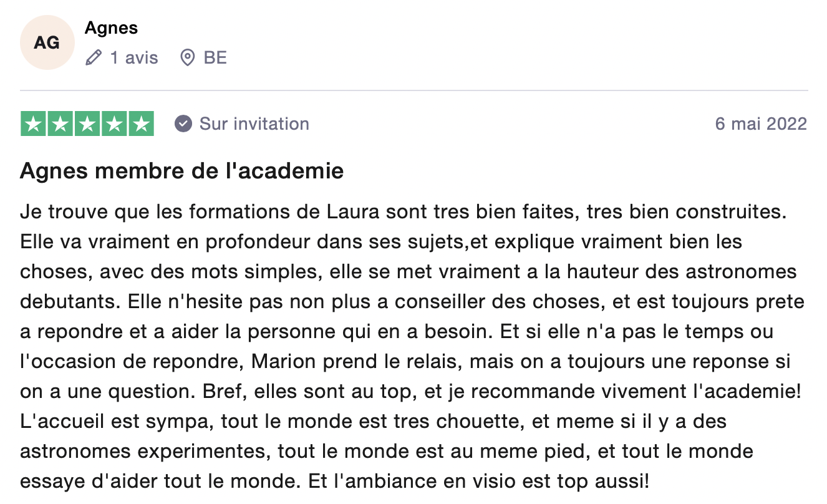Image resolution: width=827 pixels, height=504 pixels.
Task: Open reviewer Agnes's profile name
Action: click(x=111, y=28)
